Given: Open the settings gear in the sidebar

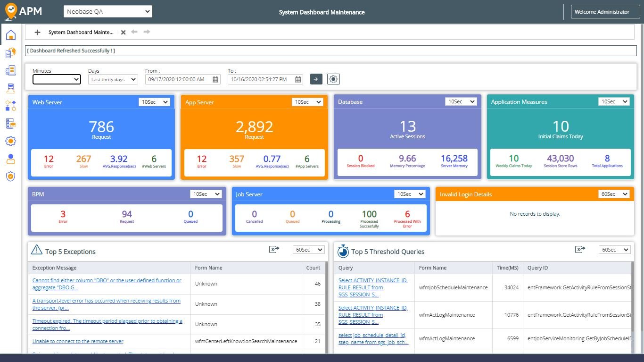Looking at the screenshot, I should click(10, 141).
